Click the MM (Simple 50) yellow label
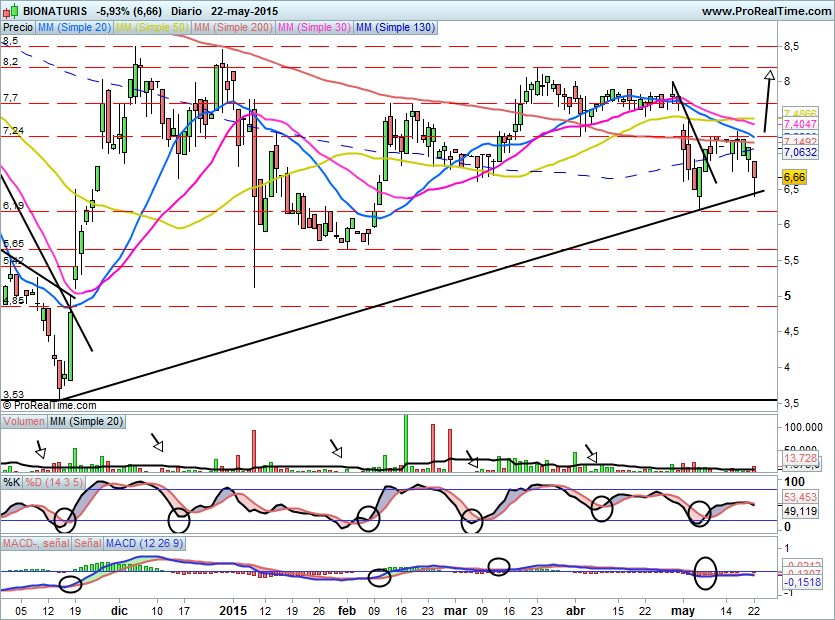Image resolution: width=835 pixels, height=620 pixels. coord(152,28)
